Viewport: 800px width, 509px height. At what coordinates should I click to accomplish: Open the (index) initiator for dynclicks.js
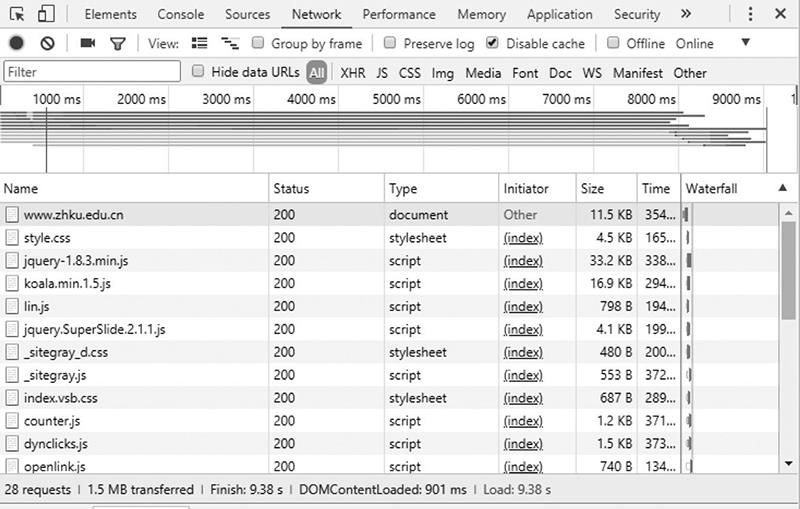(523, 444)
